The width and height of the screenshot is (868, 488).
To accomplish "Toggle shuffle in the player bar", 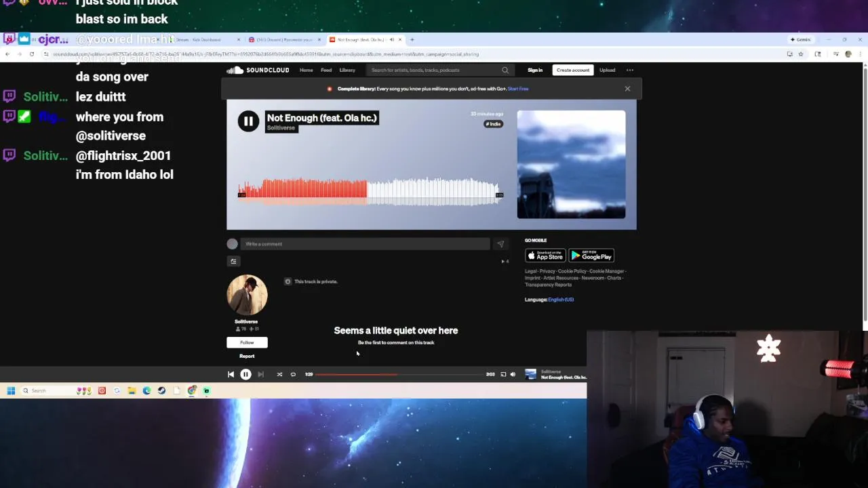I will [x=279, y=374].
